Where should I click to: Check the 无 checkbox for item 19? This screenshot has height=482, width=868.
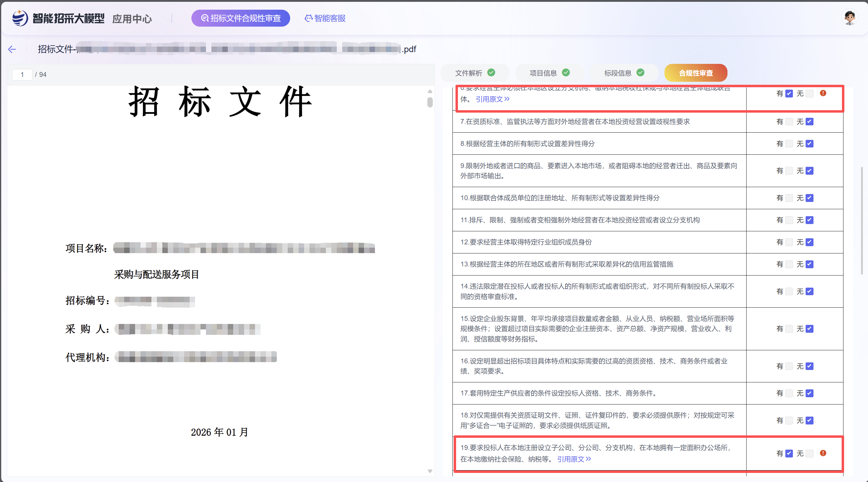click(809, 453)
